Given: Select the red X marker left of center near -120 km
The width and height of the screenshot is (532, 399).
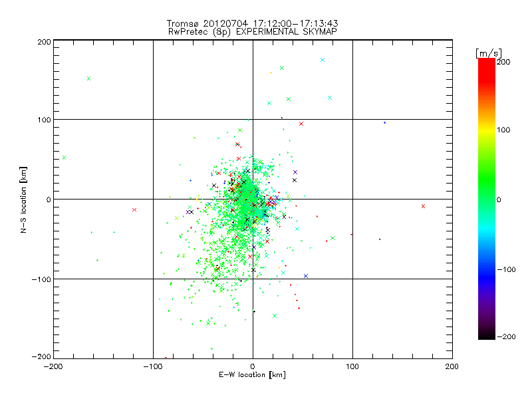Looking at the screenshot, I should click(x=134, y=210).
